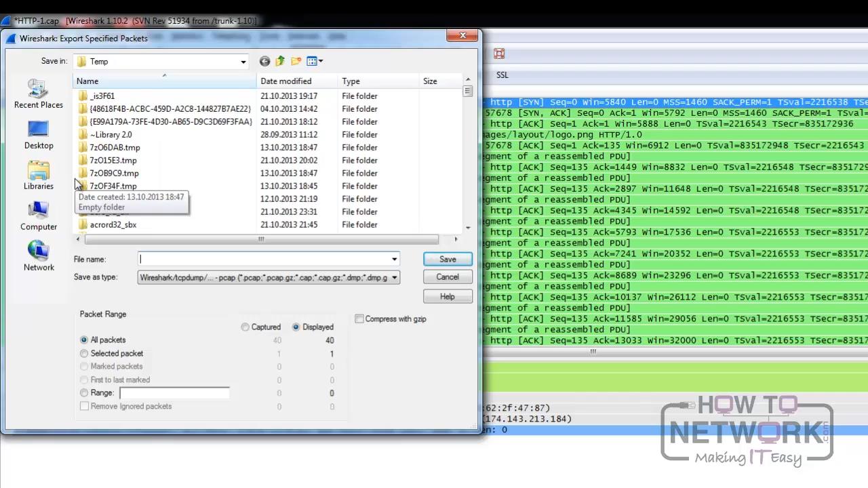Click the Up One Level folder icon
Screen dimensions: 868x488
[280, 61]
